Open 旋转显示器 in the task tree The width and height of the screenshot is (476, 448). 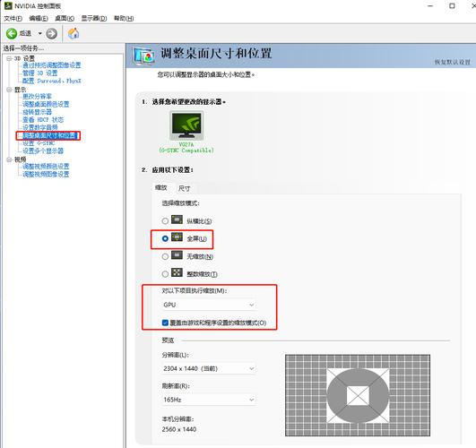(x=37, y=112)
